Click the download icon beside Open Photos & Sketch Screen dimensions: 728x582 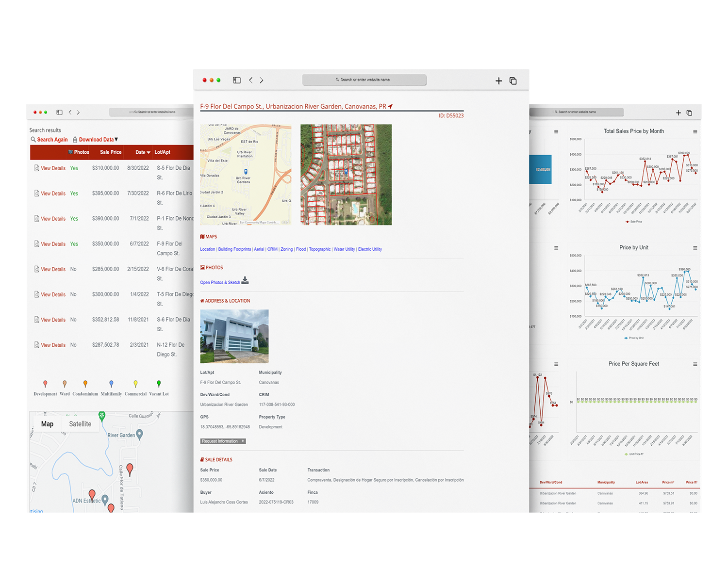click(245, 281)
